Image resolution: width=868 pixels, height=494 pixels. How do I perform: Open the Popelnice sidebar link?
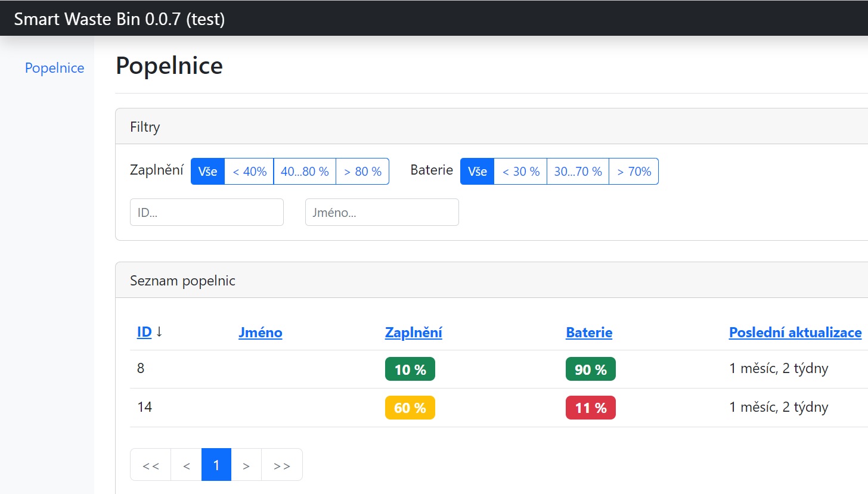[x=54, y=68]
